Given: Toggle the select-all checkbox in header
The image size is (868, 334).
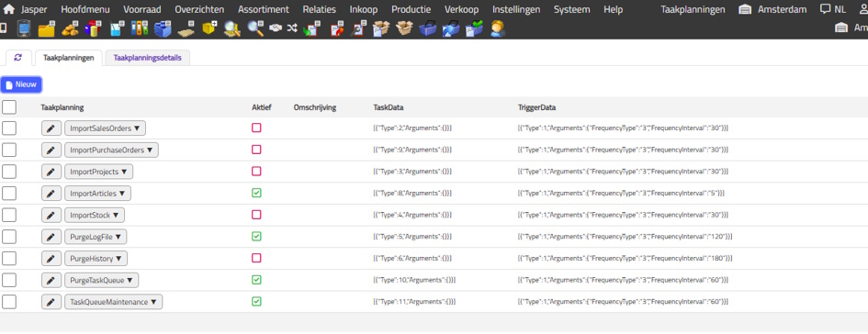Looking at the screenshot, I should (9, 106).
